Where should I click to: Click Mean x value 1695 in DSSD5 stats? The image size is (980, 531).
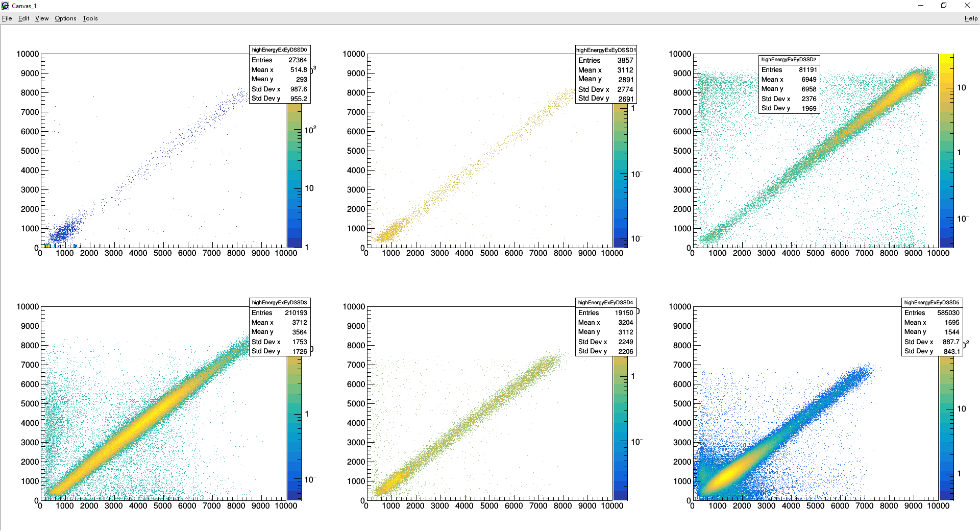952,323
